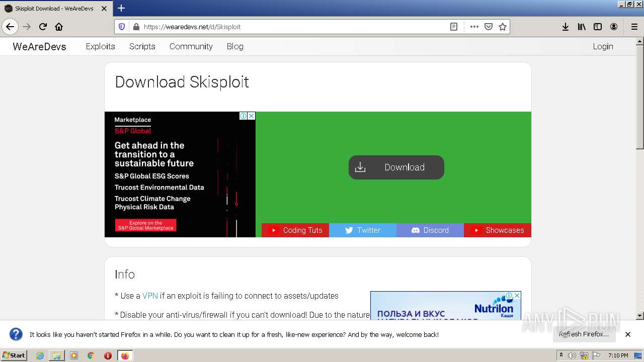View site security padlock details
This screenshot has width=644, height=362.
point(135,27)
